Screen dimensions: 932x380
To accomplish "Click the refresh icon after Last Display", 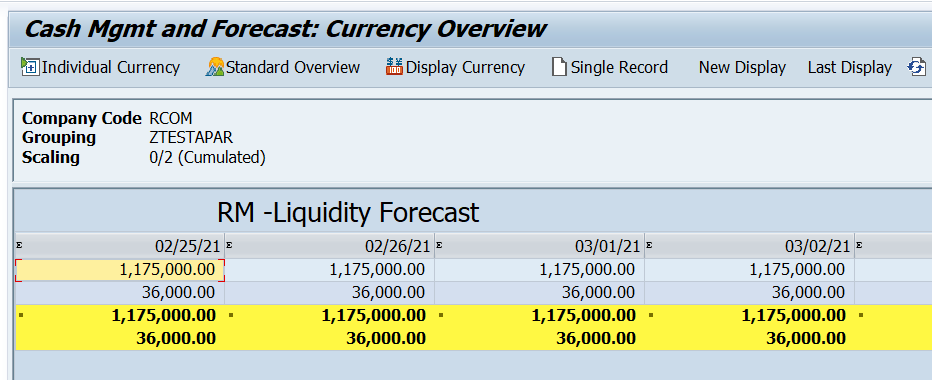I will tap(916, 67).
